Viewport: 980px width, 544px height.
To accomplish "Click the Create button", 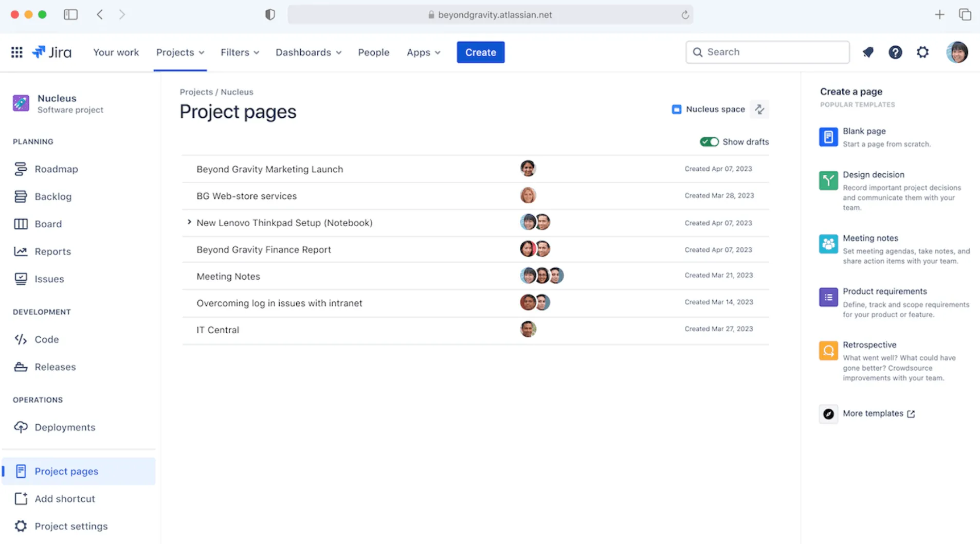I will pyautogui.click(x=480, y=52).
